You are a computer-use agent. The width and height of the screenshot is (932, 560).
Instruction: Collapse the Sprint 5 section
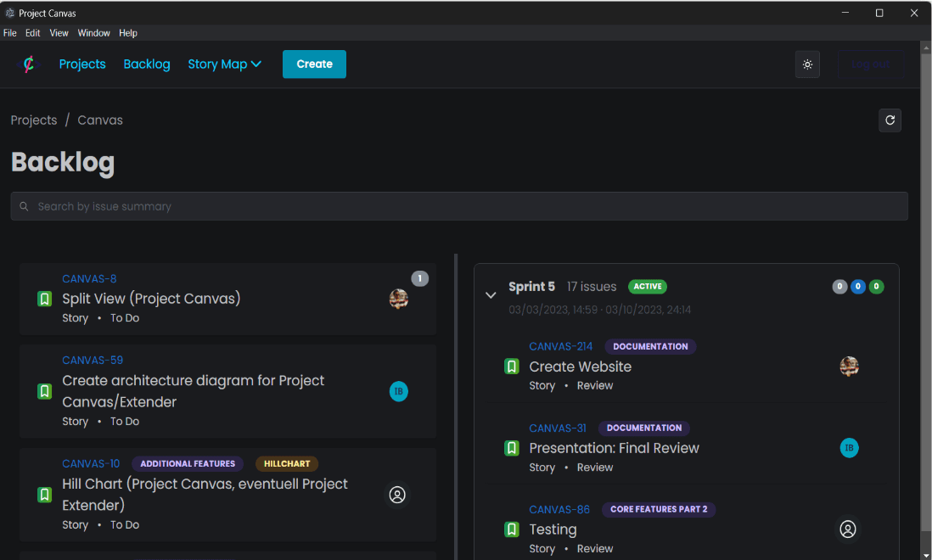click(491, 294)
